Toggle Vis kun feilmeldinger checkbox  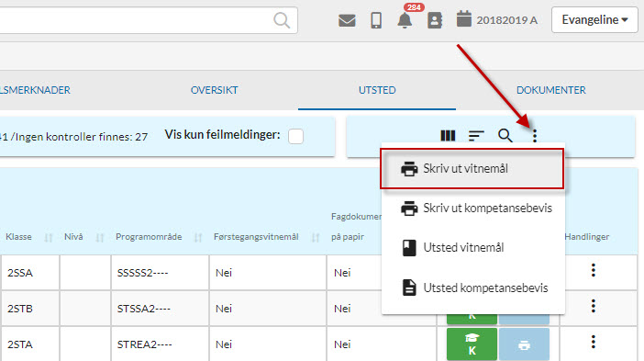(x=295, y=136)
